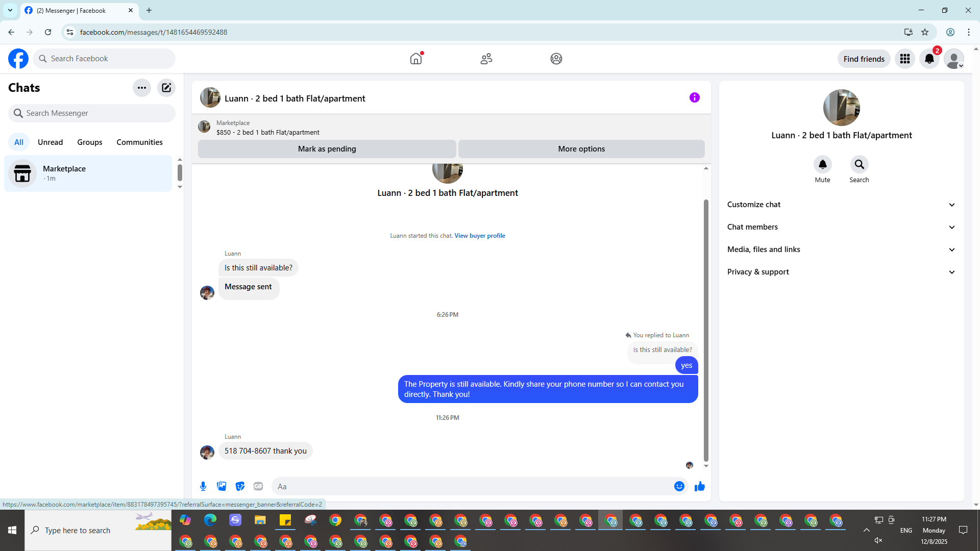Choose a GIF
This screenshot has height=551, width=980.
258,486
